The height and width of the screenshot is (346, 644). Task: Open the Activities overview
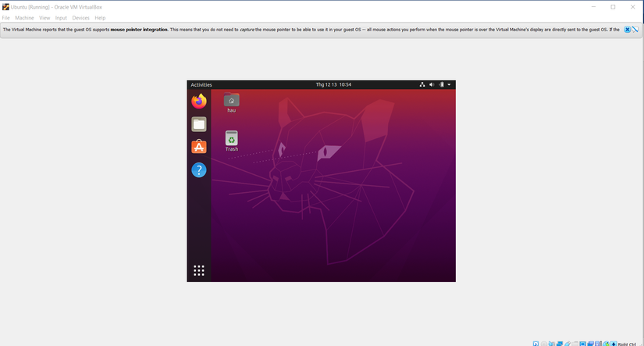click(201, 84)
